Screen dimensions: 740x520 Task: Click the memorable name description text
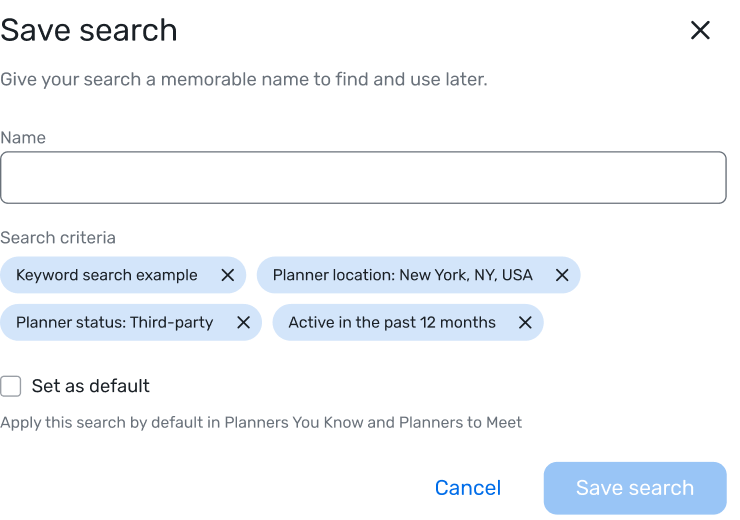tap(244, 79)
